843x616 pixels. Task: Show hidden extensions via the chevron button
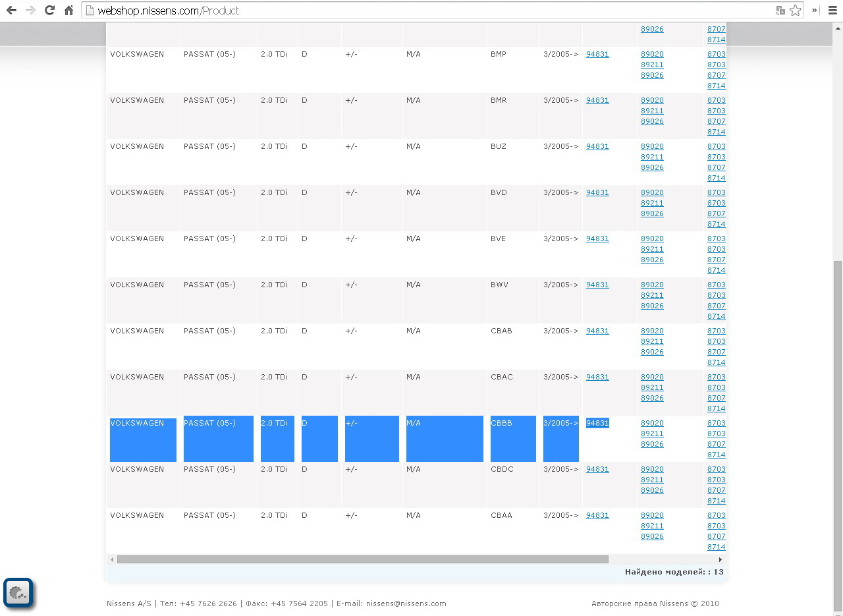pyautogui.click(x=815, y=11)
